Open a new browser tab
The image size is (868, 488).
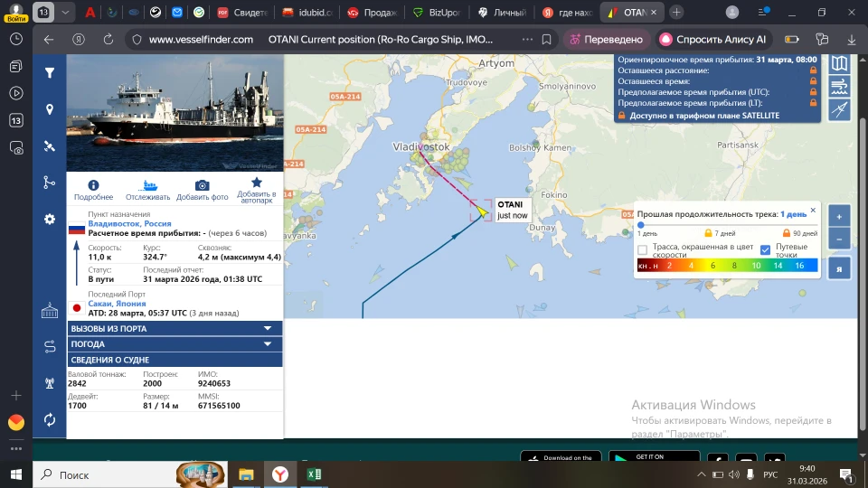point(676,12)
